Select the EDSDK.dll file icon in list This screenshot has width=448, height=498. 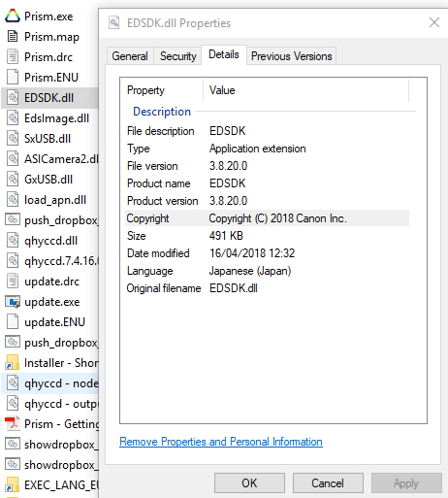(13, 98)
